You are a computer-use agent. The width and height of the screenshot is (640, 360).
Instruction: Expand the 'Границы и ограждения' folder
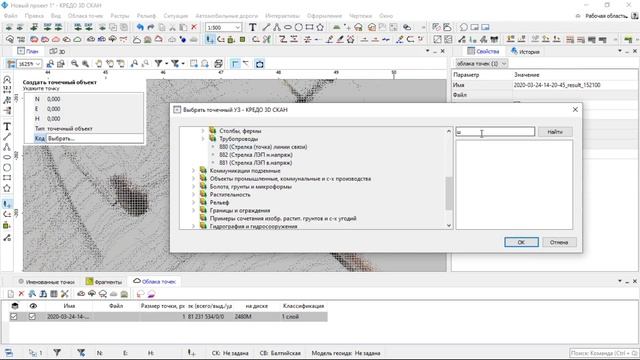pyautogui.click(x=193, y=211)
